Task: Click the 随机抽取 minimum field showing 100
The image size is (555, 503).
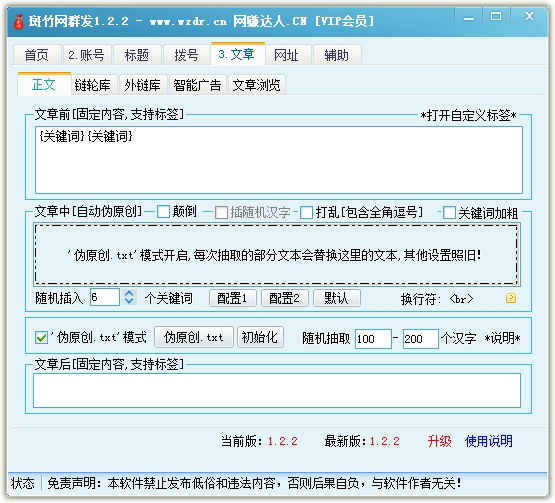Action: pyautogui.click(x=373, y=339)
